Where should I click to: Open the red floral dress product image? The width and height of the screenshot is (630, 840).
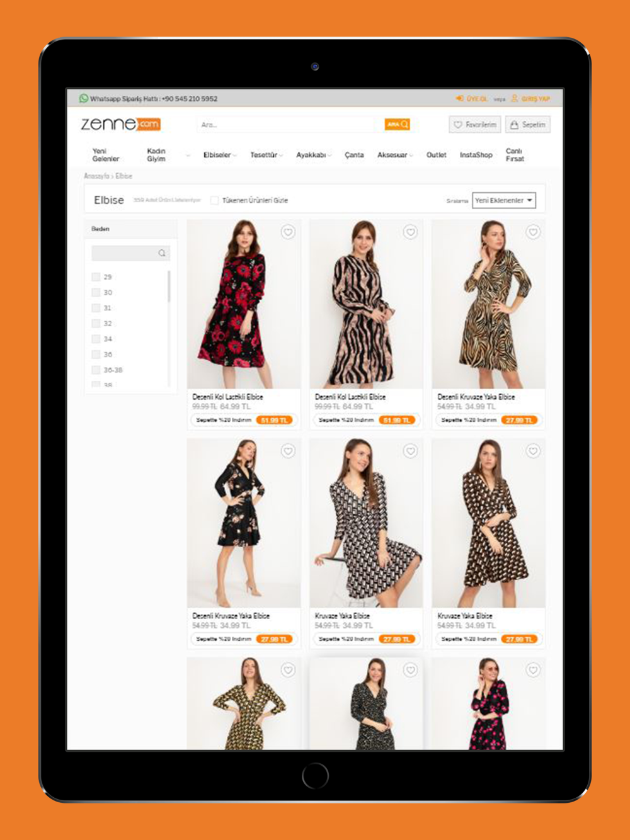pyautogui.click(x=244, y=304)
